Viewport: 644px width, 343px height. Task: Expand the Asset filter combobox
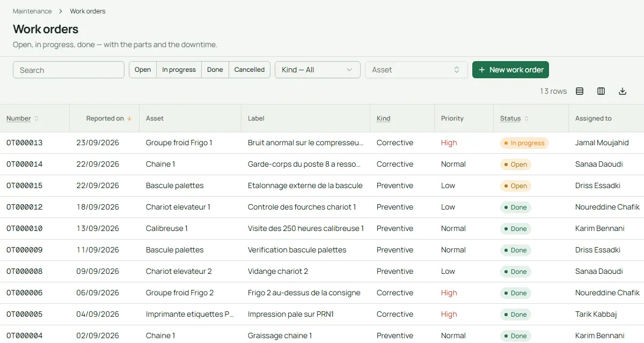click(416, 70)
